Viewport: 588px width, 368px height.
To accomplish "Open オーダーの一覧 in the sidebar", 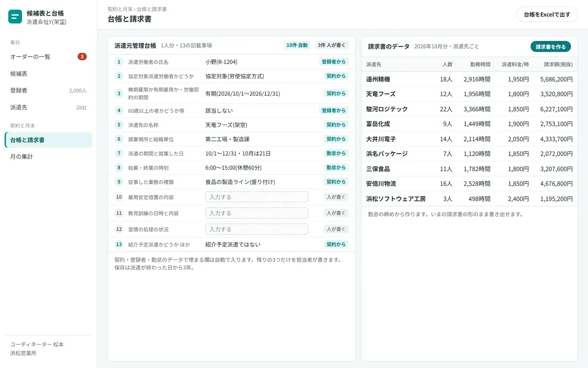I will pyautogui.click(x=48, y=57).
